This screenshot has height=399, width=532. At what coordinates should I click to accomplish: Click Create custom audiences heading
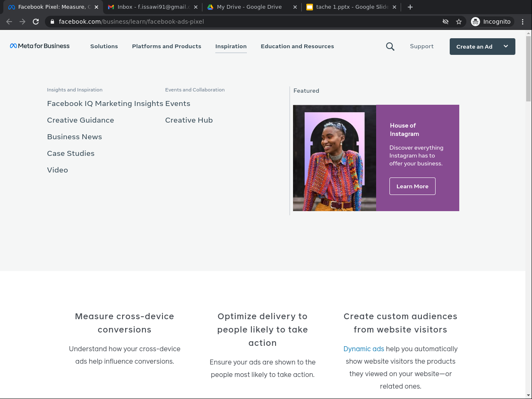tap(400, 323)
